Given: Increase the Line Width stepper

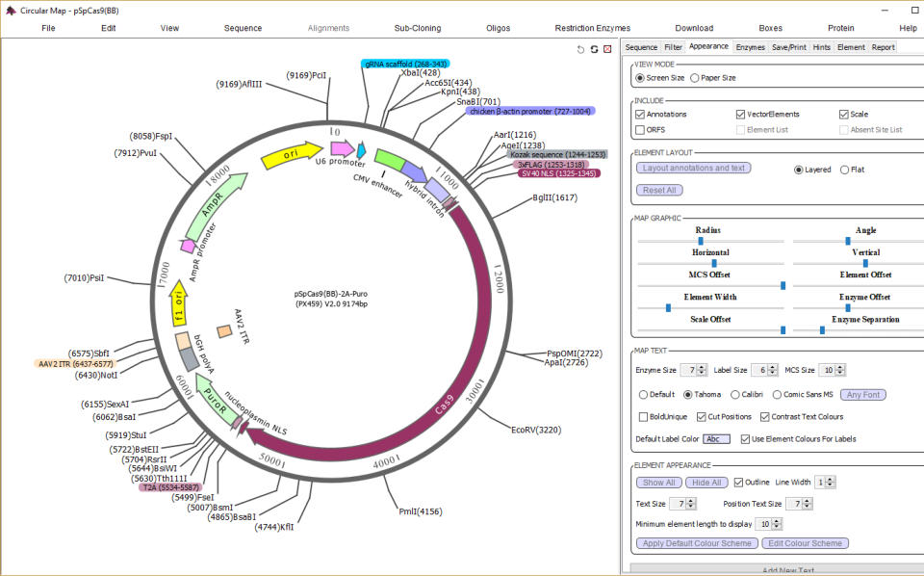Looking at the screenshot, I should 831,480.
